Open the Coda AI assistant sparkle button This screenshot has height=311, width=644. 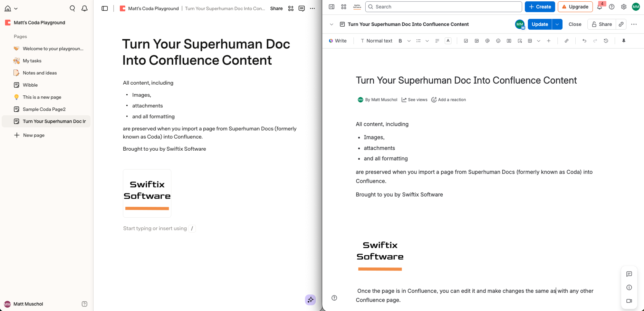pos(310,300)
